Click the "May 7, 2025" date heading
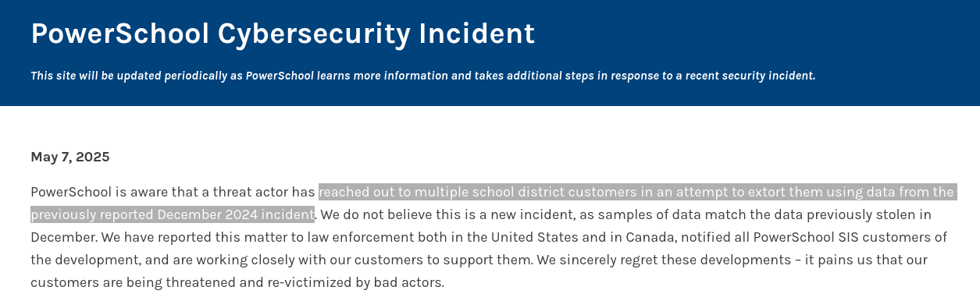980x301 pixels. [70, 157]
